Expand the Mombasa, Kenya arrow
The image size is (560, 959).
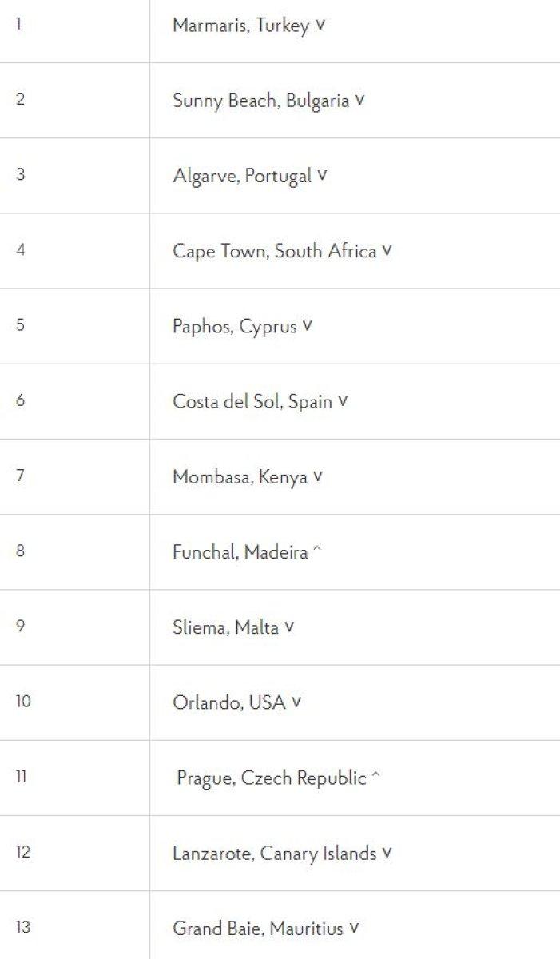pos(318,476)
